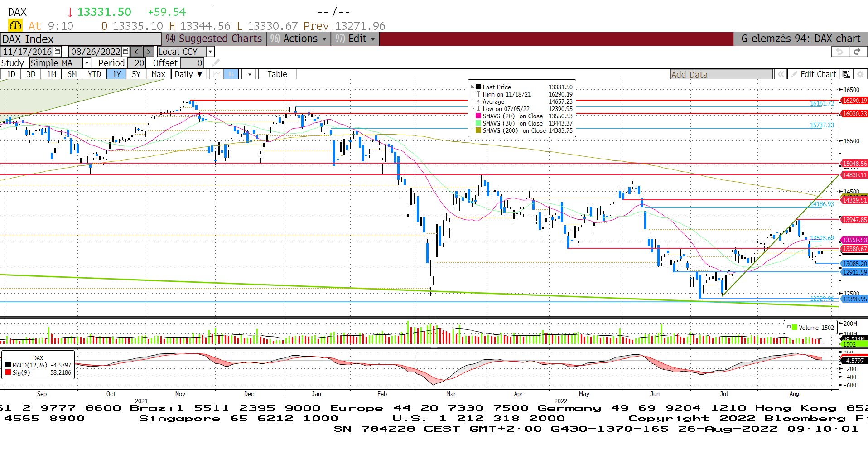Open the Local CCY currency dropdown
This screenshot has width=868, height=454.
(x=210, y=52)
